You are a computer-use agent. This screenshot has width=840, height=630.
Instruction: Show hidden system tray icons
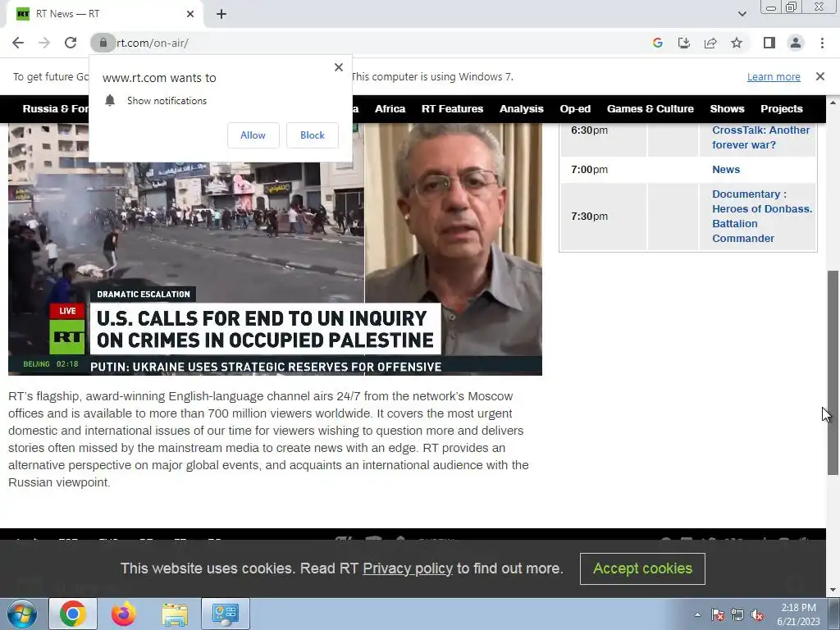[x=697, y=614]
